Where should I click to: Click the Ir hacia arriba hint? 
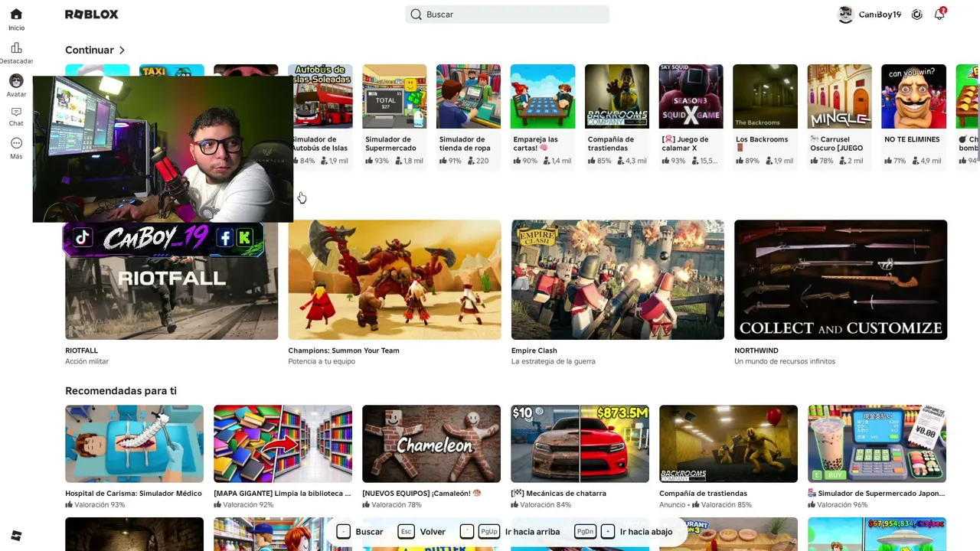pyautogui.click(x=510, y=532)
